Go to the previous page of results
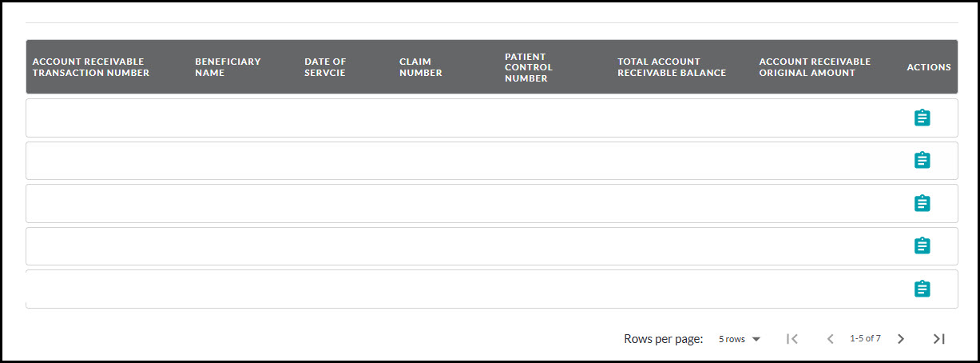 tap(830, 339)
